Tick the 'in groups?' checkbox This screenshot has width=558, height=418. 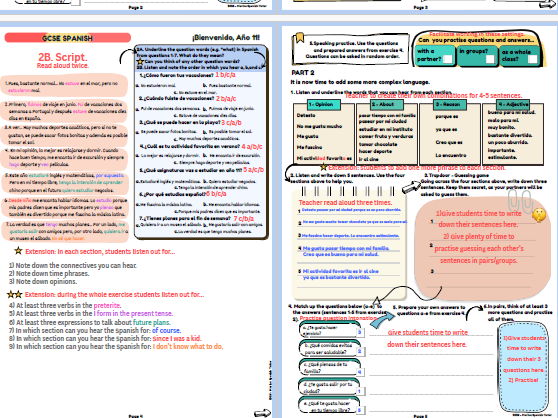tap(490, 59)
